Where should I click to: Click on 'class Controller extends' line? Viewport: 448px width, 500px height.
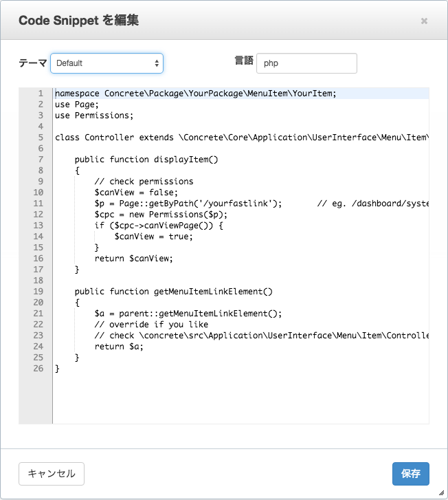coord(114,138)
